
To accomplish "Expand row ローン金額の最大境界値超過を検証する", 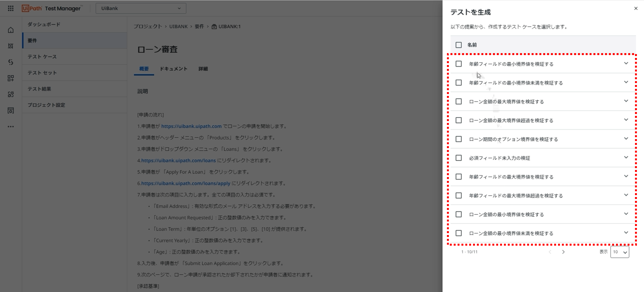I will click(x=626, y=120).
